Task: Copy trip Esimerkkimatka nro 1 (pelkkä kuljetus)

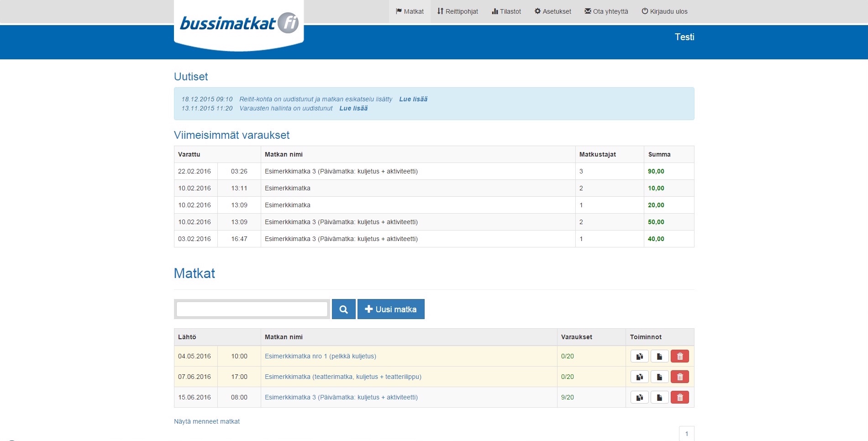Action: point(639,356)
